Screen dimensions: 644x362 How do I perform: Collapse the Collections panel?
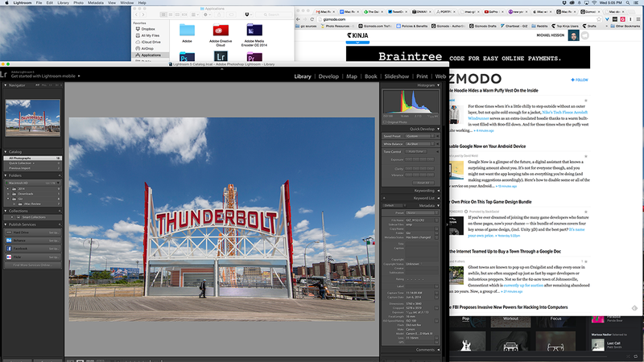coord(6,211)
